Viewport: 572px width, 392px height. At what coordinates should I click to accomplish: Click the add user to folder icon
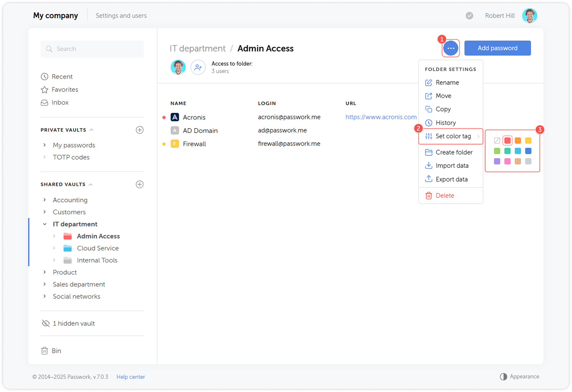[x=198, y=67]
